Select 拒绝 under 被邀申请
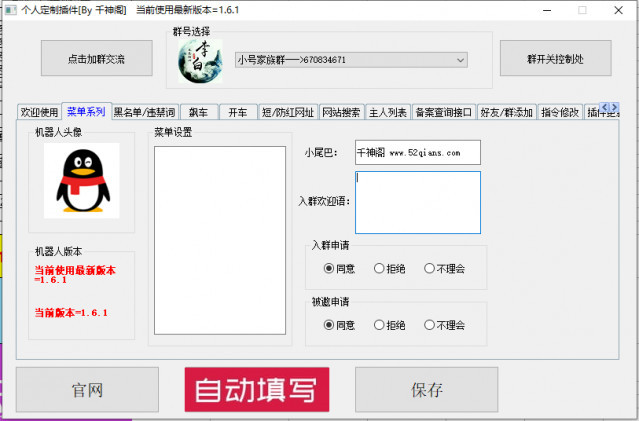Screen dimensions: 639x421 pyautogui.click(x=390, y=325)
